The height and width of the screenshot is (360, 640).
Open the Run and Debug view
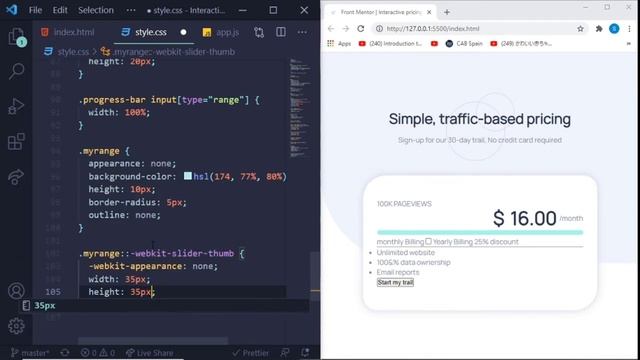(16, 106)
